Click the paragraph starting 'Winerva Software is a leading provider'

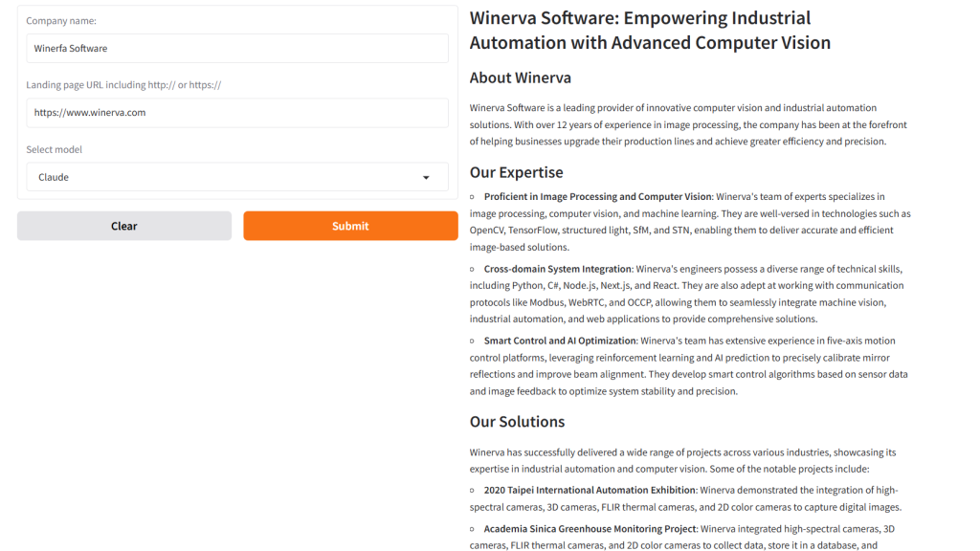[688, 124]
